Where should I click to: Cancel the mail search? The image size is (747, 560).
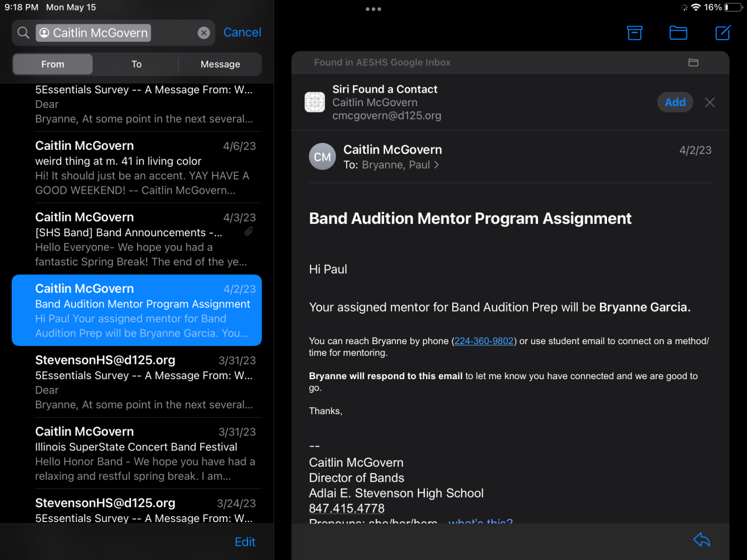pos(242,33)
